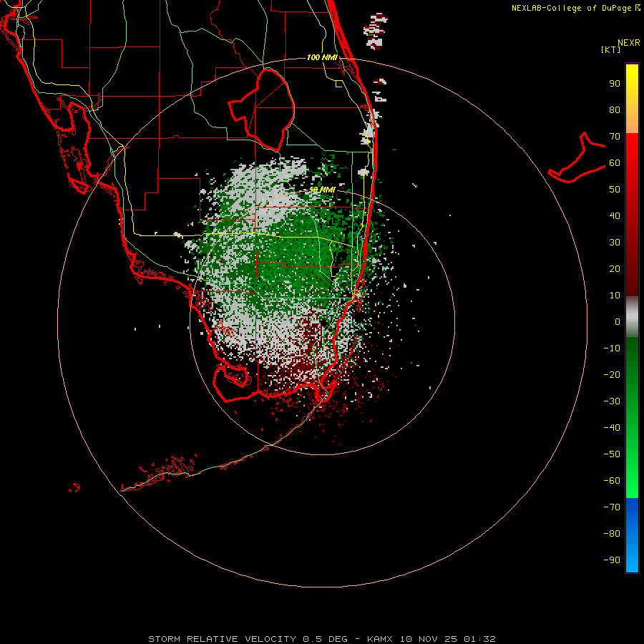Click the 40 knot label on the scale
Viewport: 644px width, 644px height.
point(615,215)
